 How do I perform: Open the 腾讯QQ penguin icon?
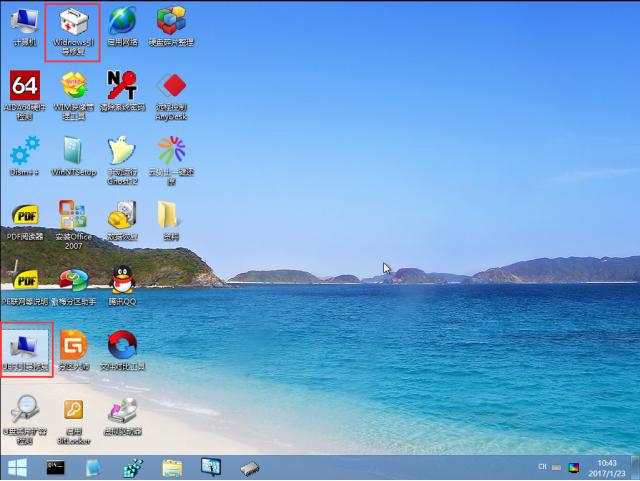click(x=122, y=286)
